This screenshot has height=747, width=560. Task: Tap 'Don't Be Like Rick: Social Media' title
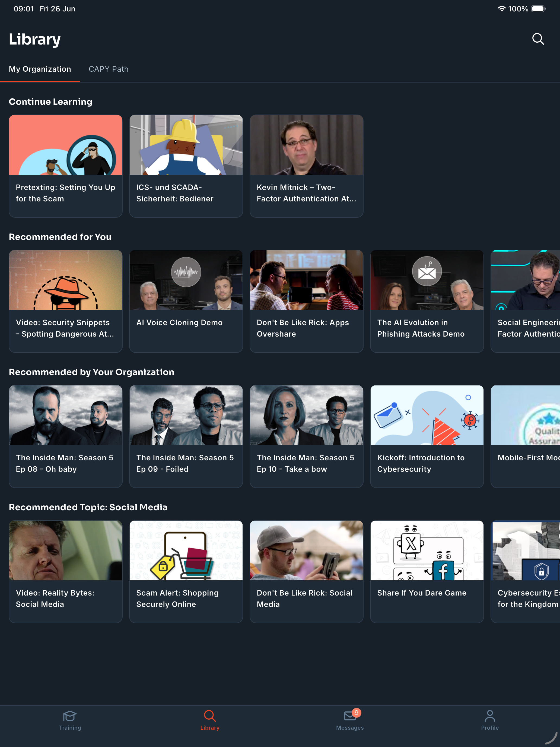pos(304,599)
